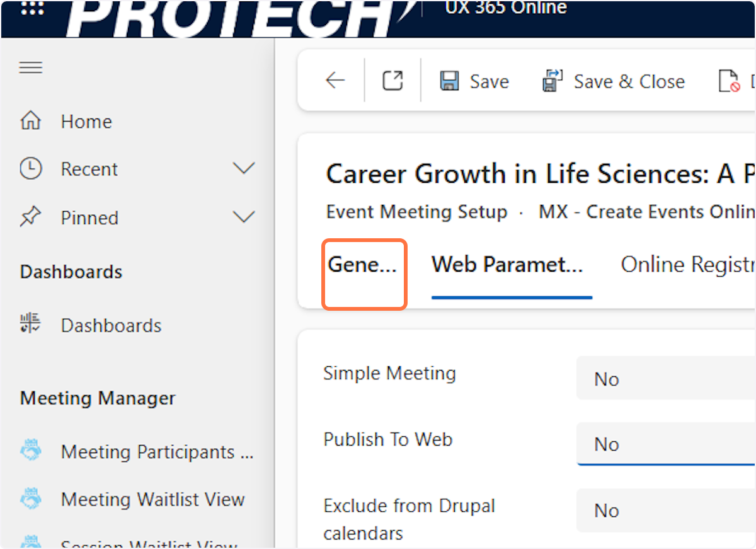Screen dimensions: 756x549
Task: Click the Save floppy disk icon
Action: (449, 81)
